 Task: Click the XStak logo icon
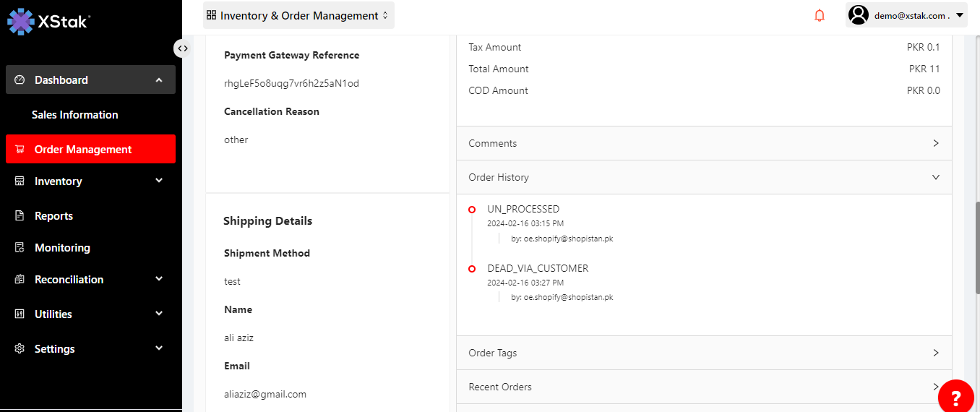(x=21, y=22)
